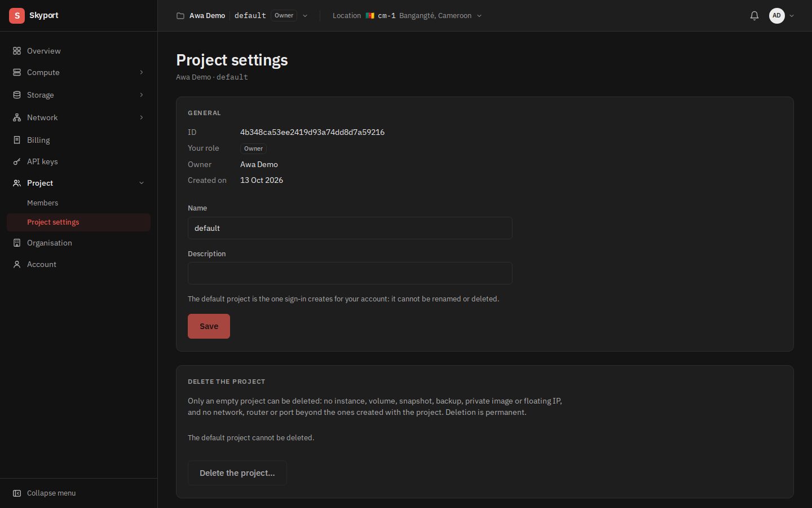The image size is (812, 508).
Task: Click the Billing receipt icon
Action: coord(17,140)
